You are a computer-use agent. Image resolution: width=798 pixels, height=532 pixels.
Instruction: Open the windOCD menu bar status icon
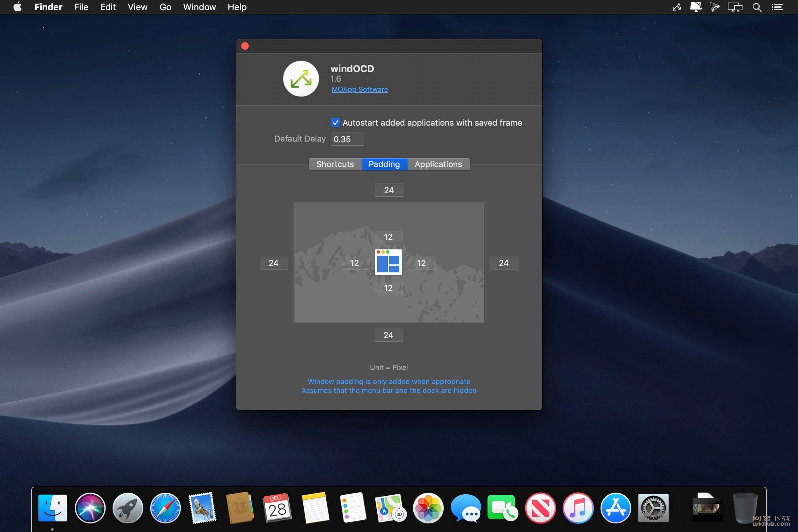676,7
